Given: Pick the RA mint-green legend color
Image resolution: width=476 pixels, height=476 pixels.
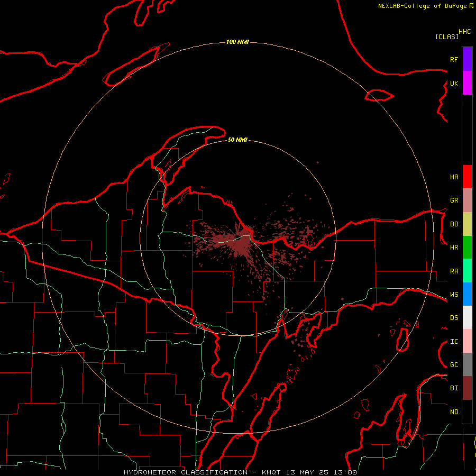Looking at the screenshot, I should (x=467, y=271).
